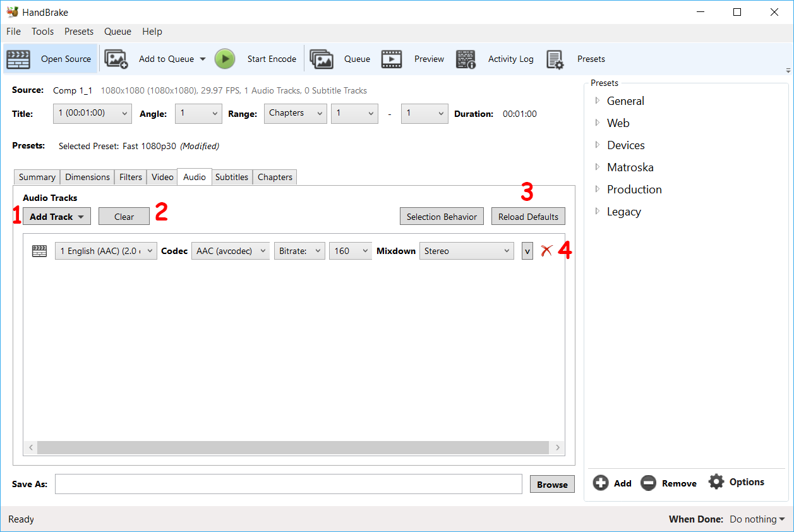
Task: Click the Preview film icon
Action: [392, 59]
